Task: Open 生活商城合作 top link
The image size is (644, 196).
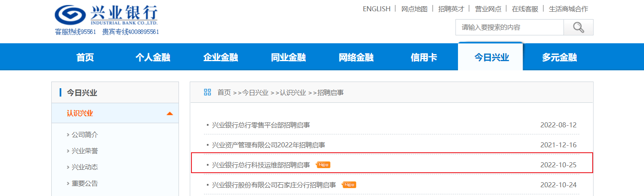Action: [x=569, y=9]
